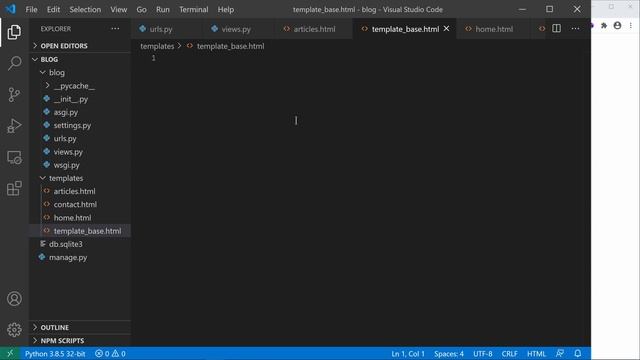640x360 pixels.
Task: Select template_base.html in the explorer tree
Action: (x=80, y=231)
